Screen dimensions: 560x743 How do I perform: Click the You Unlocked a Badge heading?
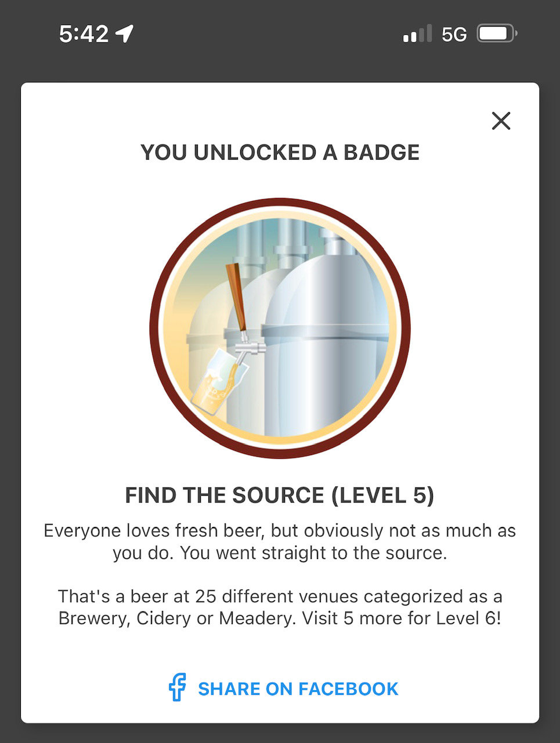click(280, 153)
